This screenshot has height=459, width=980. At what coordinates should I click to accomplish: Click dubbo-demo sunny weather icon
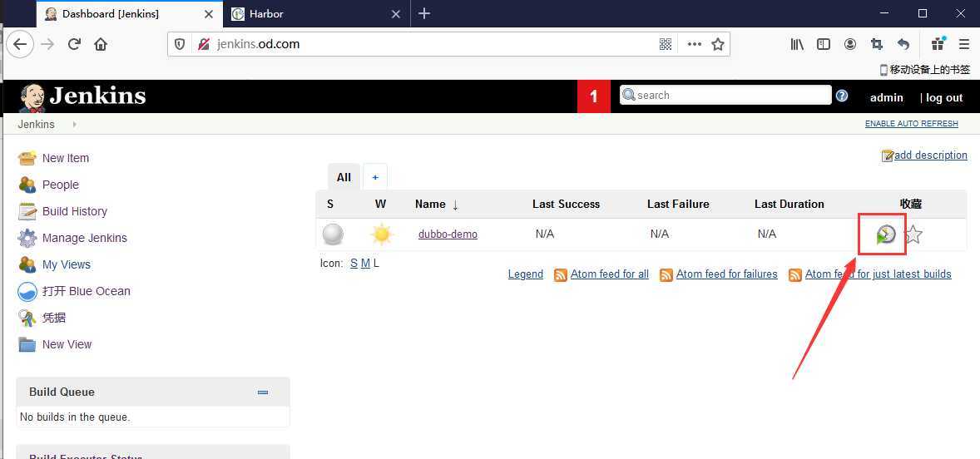[x=381, y=234]
